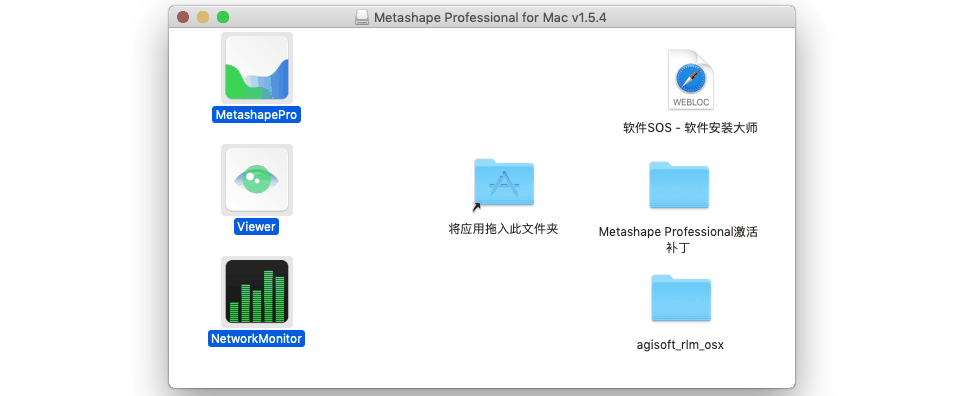Click the MetashapePro name label
Image resolution: width=973 pixels, height=396 pixels.
(256, 115)
